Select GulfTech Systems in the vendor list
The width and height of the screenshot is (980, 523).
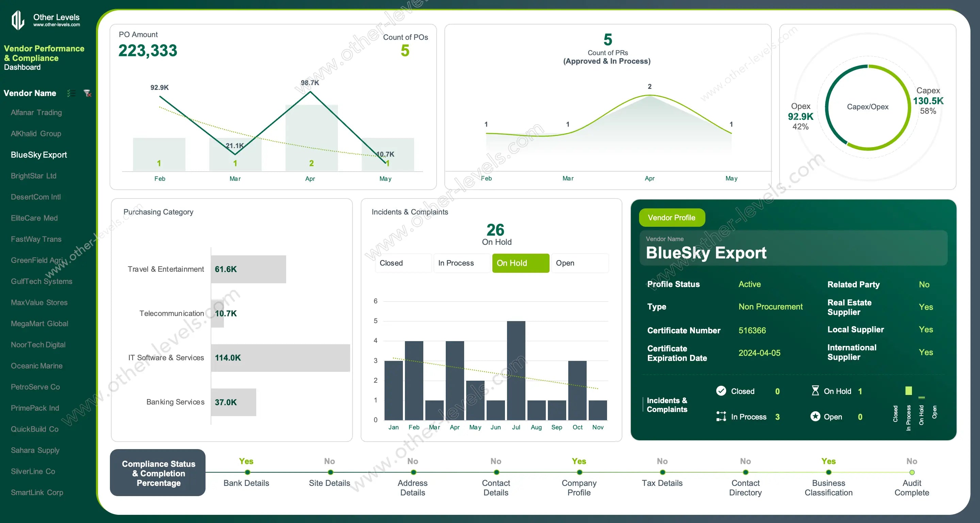tap(42, 281)
